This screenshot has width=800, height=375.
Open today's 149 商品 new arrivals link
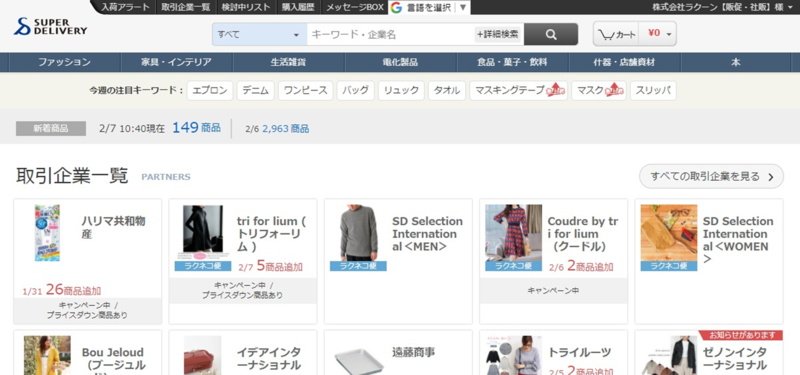click(x=196, y=128)
